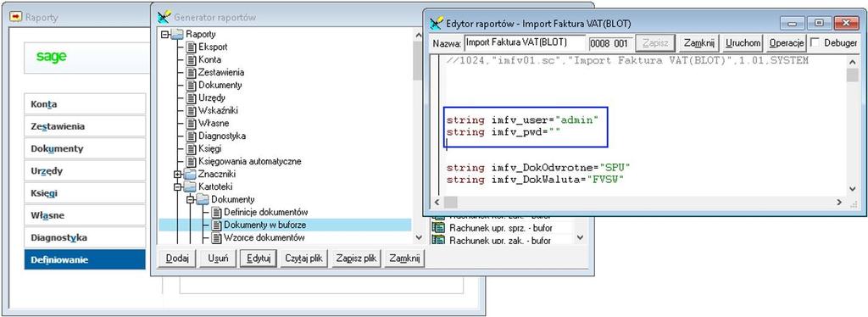Viewport: 868px width, 317px height.
Task: Click the tree scrollbar down arrow
Action: [x=419, y=237]
